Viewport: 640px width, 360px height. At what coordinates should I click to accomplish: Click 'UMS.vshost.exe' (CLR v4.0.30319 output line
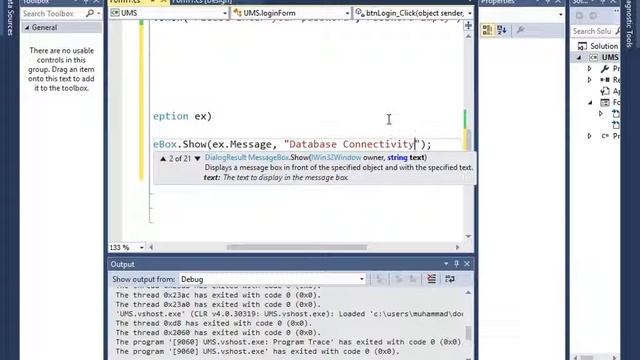289,314
